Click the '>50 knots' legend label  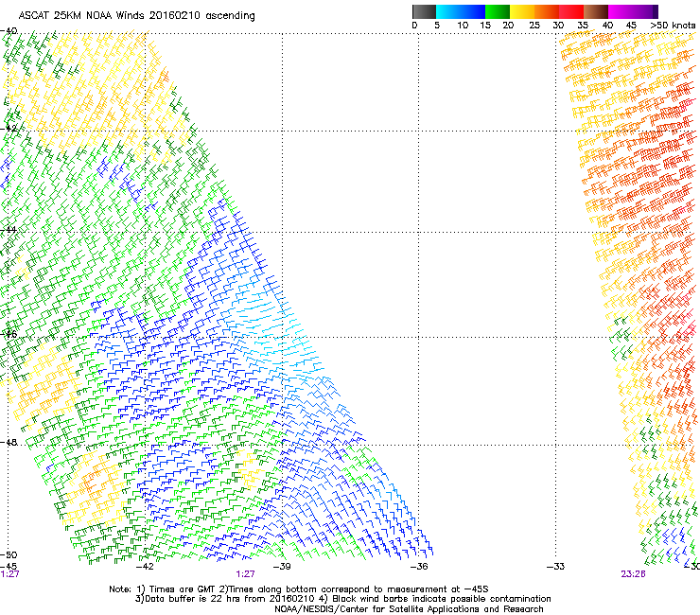(x=673, y=26)
